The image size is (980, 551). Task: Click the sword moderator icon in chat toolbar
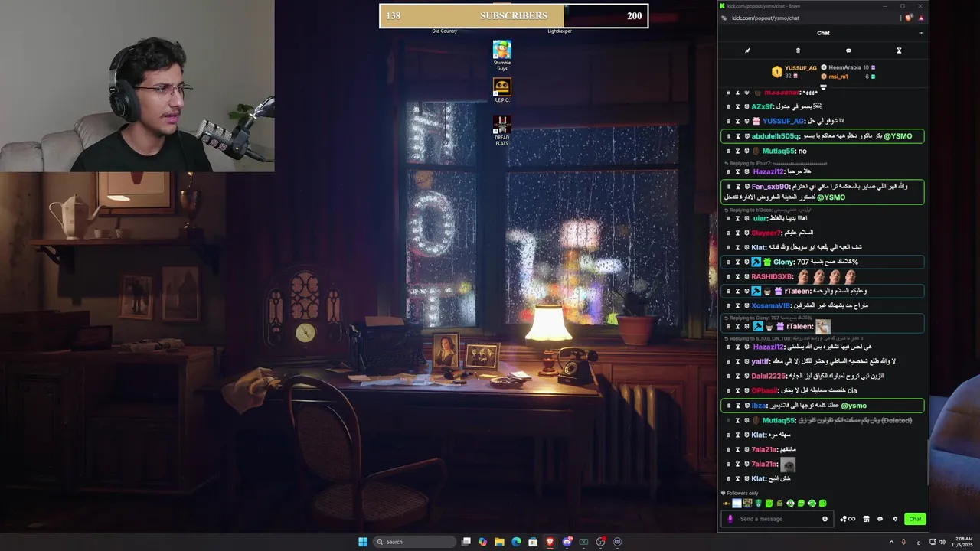pos(747,51)
